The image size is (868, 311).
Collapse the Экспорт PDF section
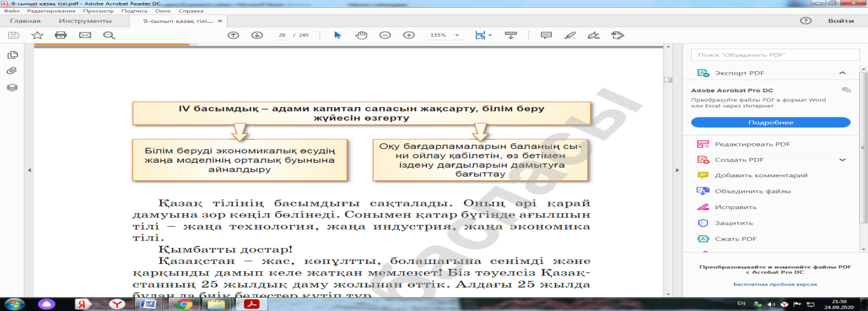[842, 73]
